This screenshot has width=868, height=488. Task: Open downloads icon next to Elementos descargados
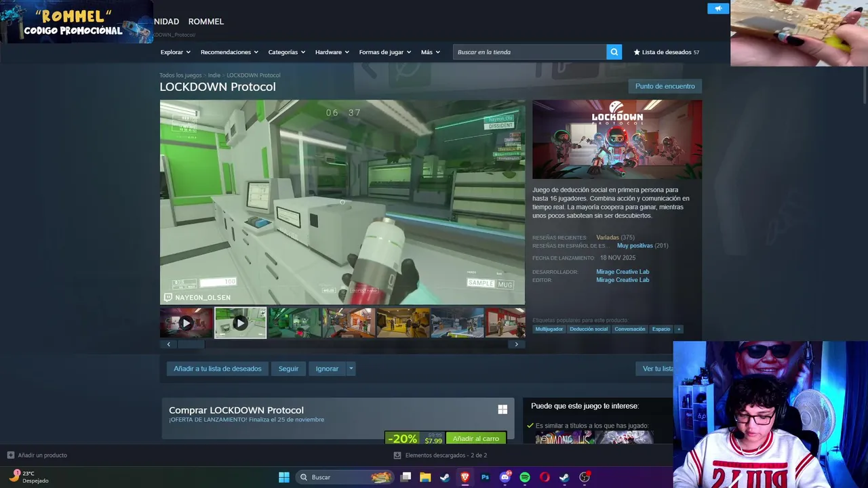tap(397, 455)
